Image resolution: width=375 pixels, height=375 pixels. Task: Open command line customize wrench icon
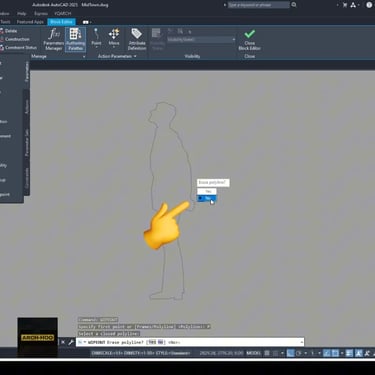(71, 342)
